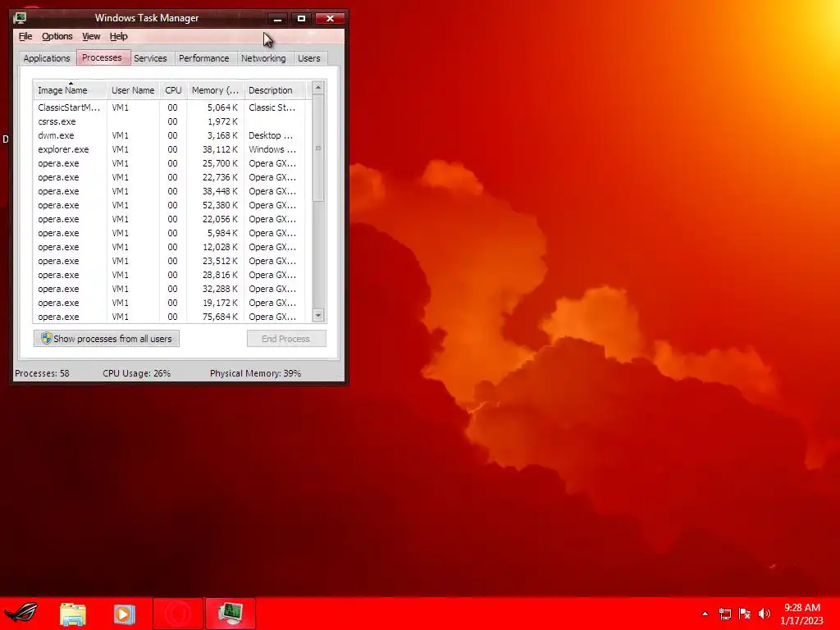Click Show processes from all users
This screenshot has width=840, height=630.
click(107, 339)
